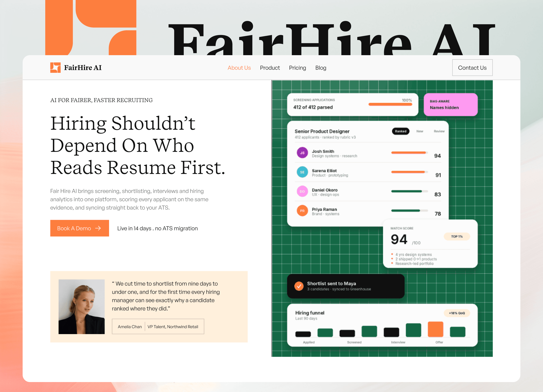This screenshot has height=392, width=543.
Task: Click the name "Priya Raman"
Action: (324, 209)
